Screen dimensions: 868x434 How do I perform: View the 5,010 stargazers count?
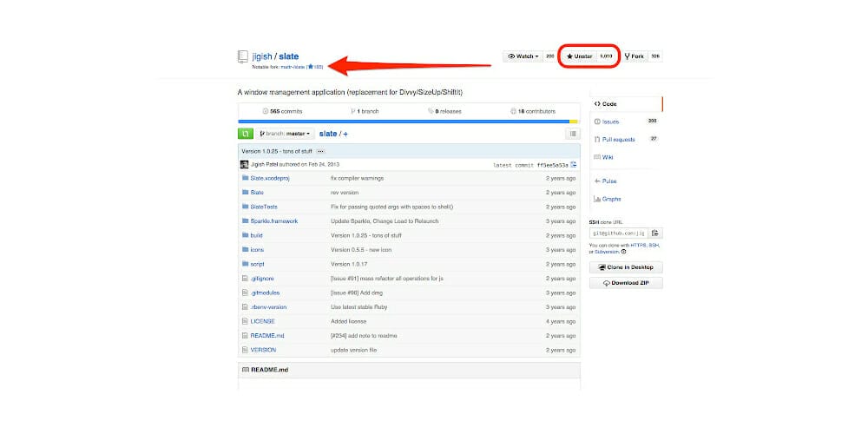click(x=606, y=56)
